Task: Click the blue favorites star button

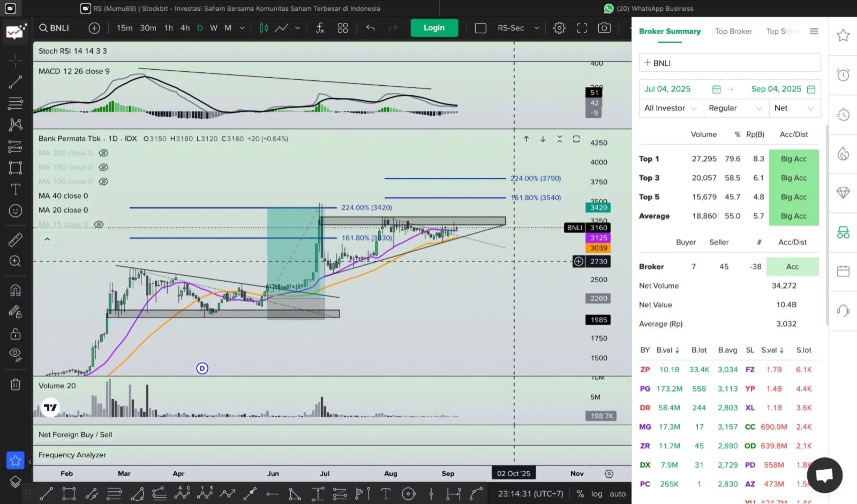Action: point(16,461)
